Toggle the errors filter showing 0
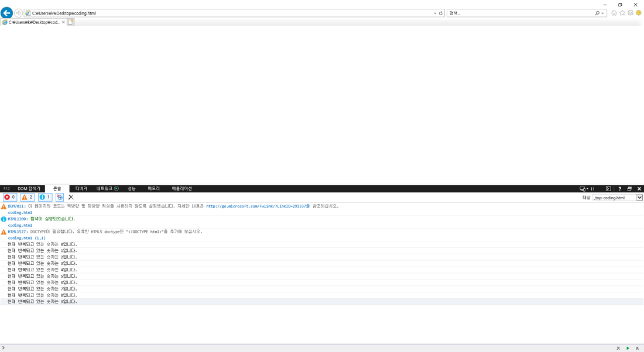The width and height of the screenshot is (644, 352). coord(10,197)
